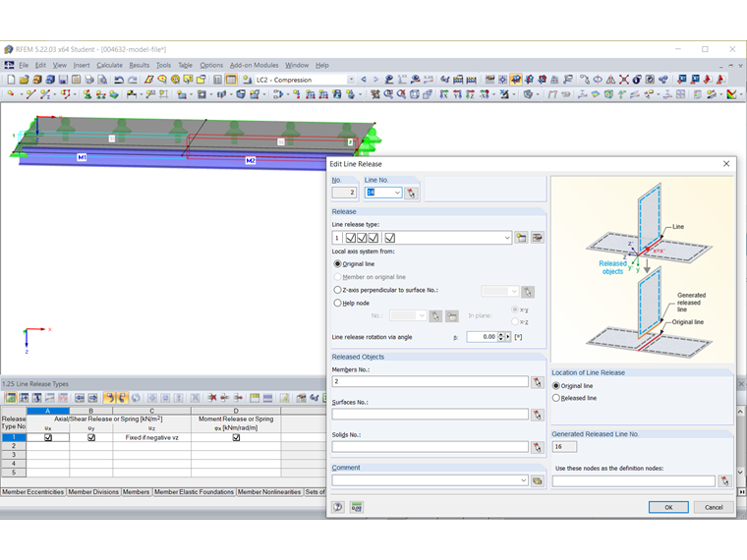
Task: Click the view in X direction icon
Action: pos(444,94)
